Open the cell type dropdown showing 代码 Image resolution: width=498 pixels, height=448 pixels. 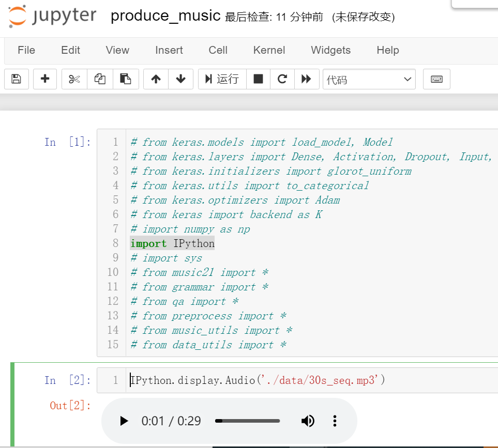click(x=369, y=79)
